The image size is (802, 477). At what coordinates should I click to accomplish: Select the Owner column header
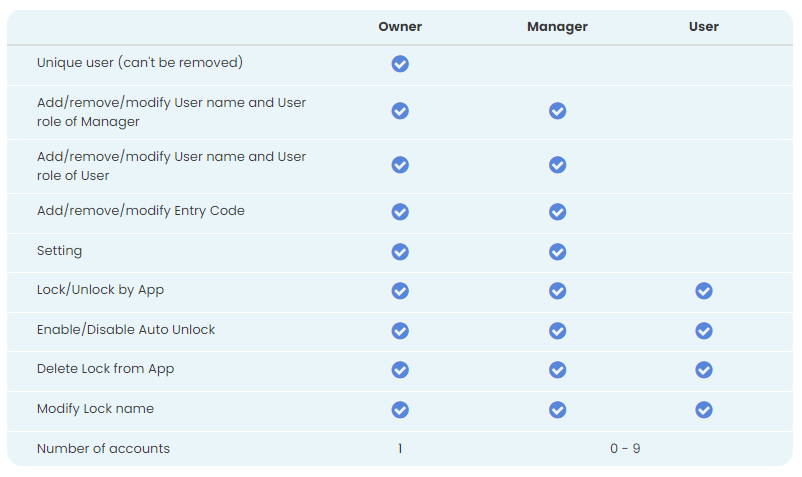coord(400,27)
